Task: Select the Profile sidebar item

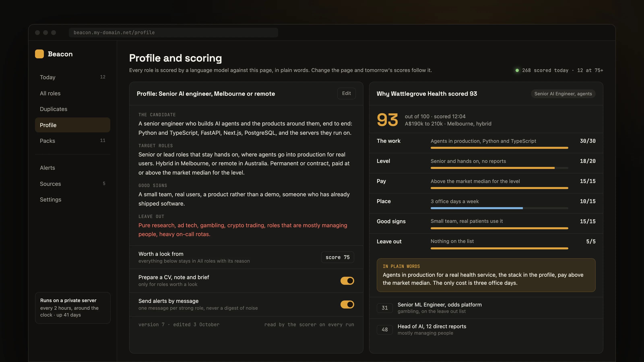Action: click(72, 125)
